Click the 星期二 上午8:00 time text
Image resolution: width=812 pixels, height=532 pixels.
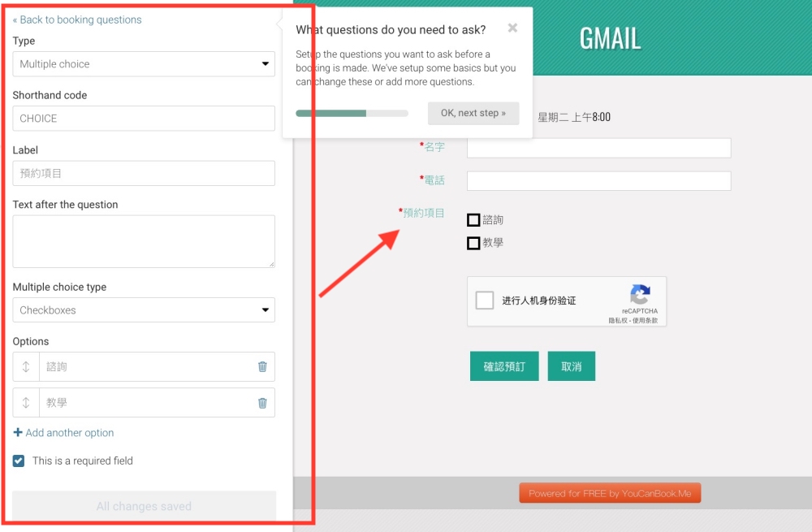tap(574, 117)
